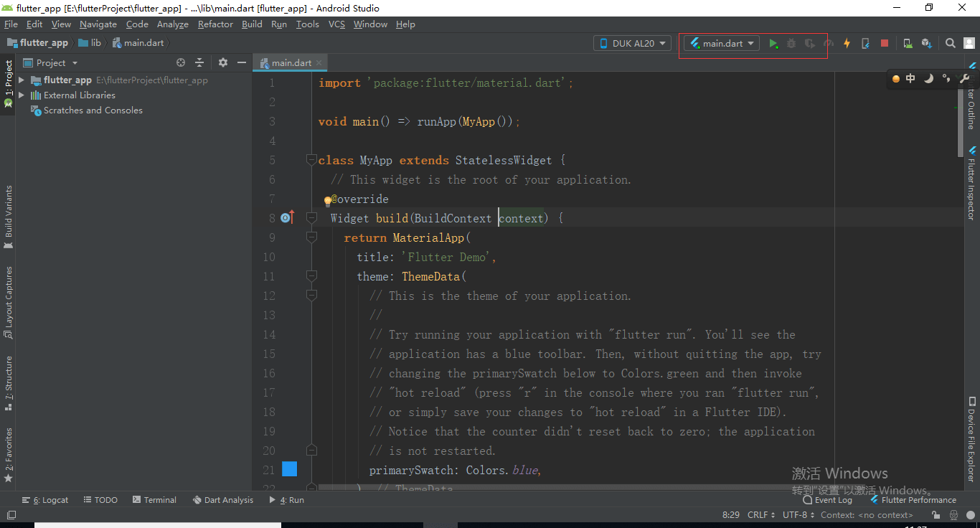Expand External Libraries node
980x528 pixels.
[22, 95]
